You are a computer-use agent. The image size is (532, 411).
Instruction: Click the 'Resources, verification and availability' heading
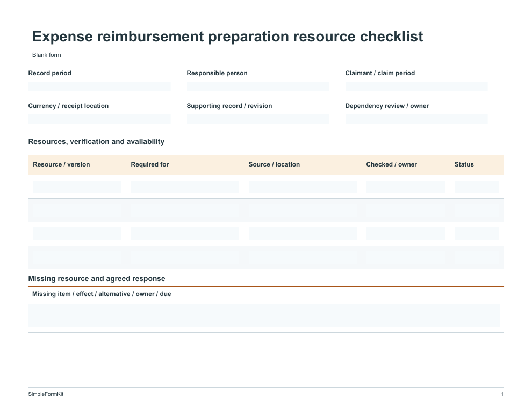(96, 142)
